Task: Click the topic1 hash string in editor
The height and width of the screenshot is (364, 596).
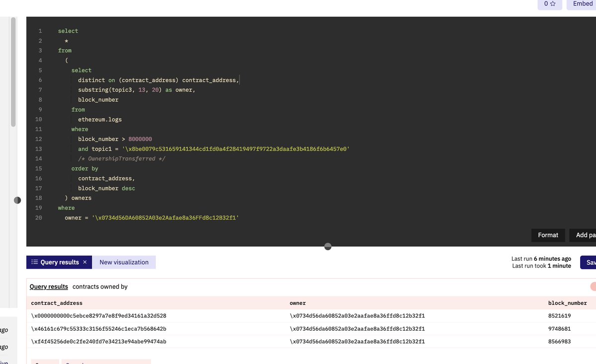Action: click(235, 149)
